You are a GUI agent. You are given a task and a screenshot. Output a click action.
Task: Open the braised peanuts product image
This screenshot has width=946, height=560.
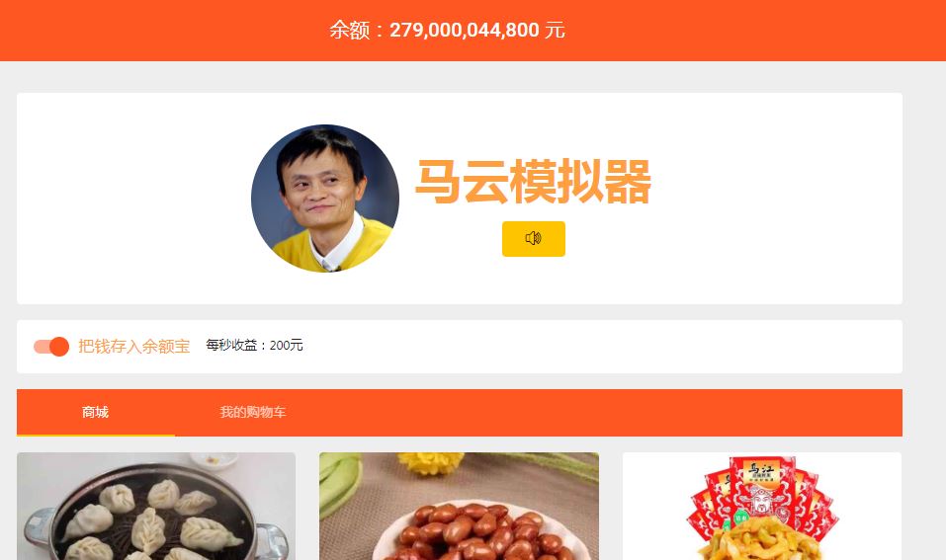click(459, 507)
